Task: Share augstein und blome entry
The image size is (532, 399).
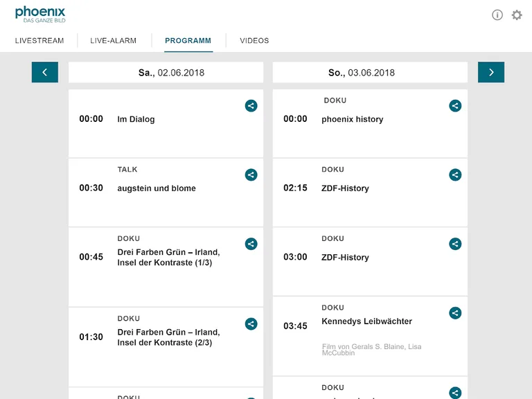Action: tap(251, 175)
